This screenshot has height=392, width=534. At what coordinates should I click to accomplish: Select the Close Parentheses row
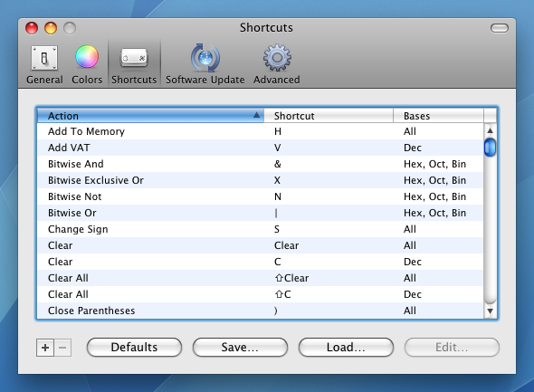point(260,311)
